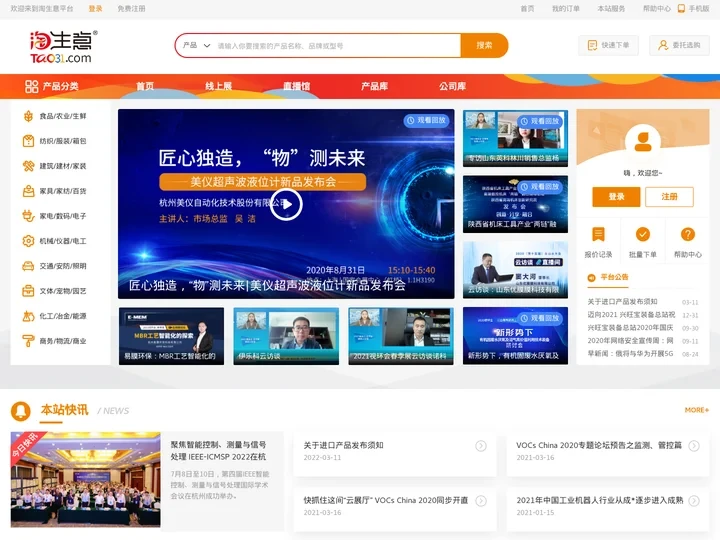Click arrow icon beside 2021年中国工业机器人 news
The width and height of the screenshot is (720, 540).
coord(694,501)
